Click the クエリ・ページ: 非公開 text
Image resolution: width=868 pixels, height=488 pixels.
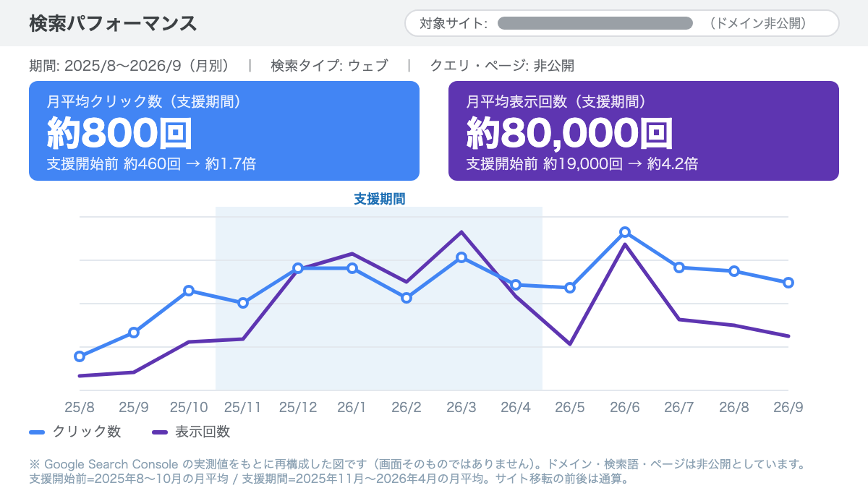point(502,66)
